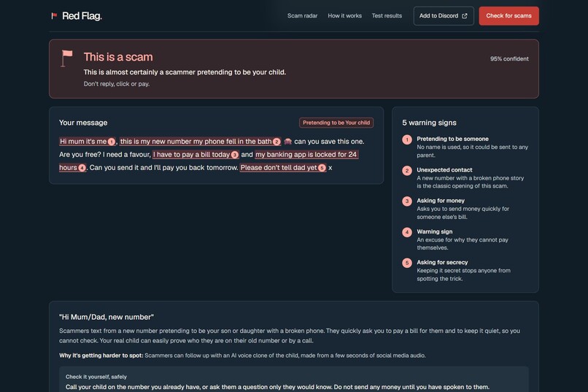Click the 'Asking for money' warning title

click(x=441, y=201)
